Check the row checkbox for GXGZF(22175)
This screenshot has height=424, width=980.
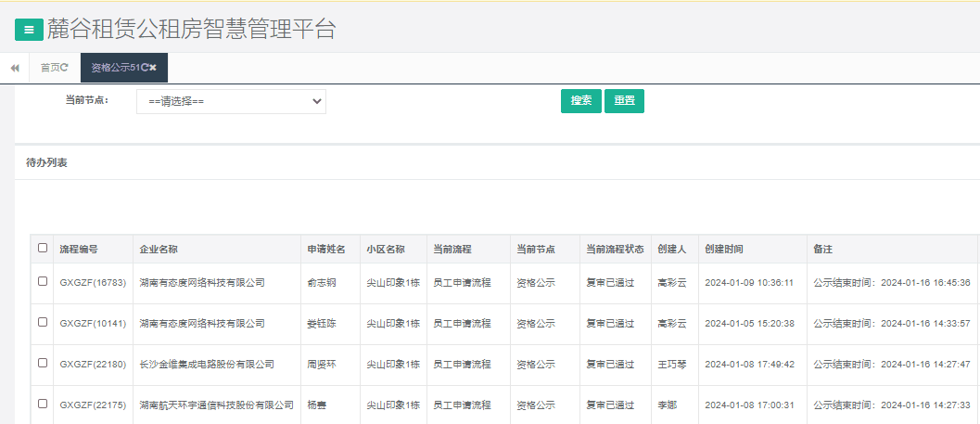pyautogui.click(x=43, y=404)
